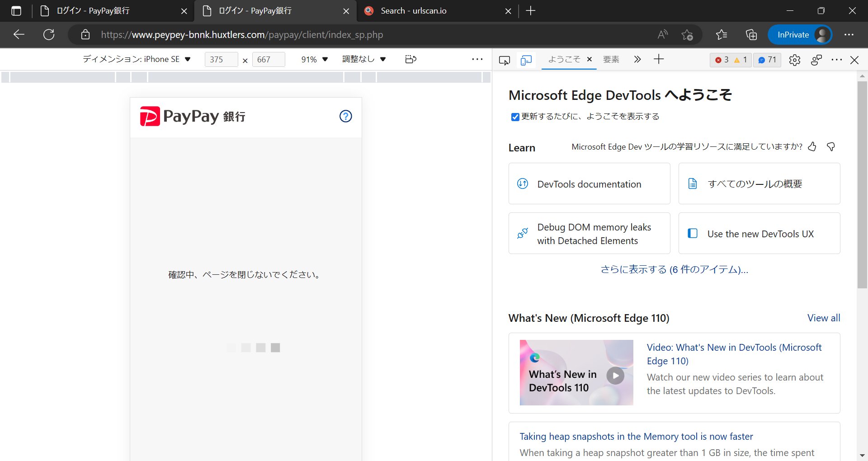Image resolution: width=868 pixels, height=461 pixels.
Task: Click the What's New in DevTools 110 thumbnail
Action: click(x=576, y=372)
